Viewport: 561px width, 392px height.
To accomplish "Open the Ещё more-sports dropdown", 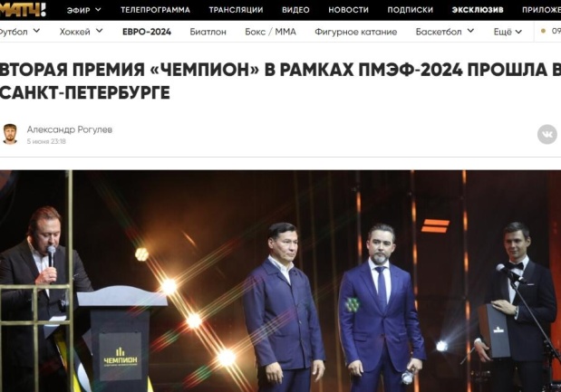I will pyautogui.click(x=508, y=32).
